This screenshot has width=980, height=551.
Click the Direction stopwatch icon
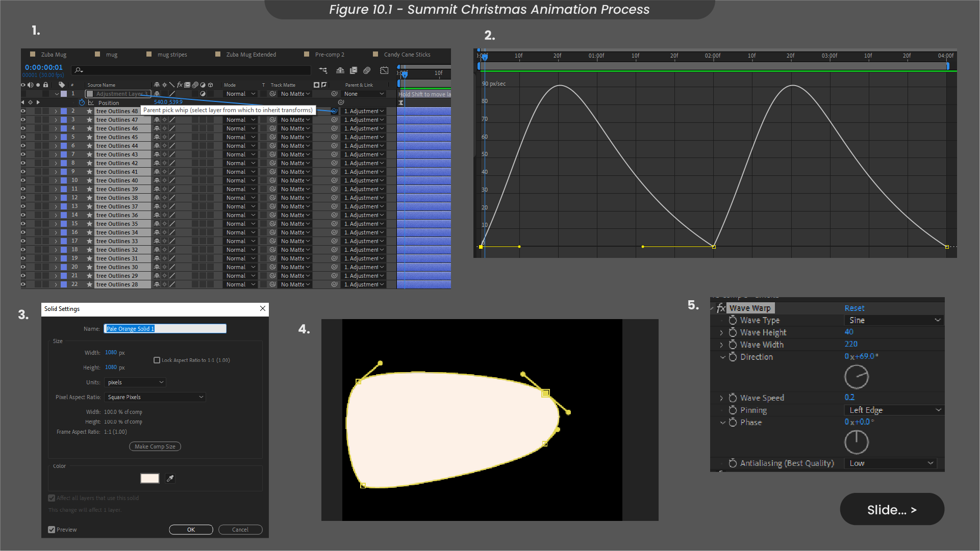[x=733, y=357]
